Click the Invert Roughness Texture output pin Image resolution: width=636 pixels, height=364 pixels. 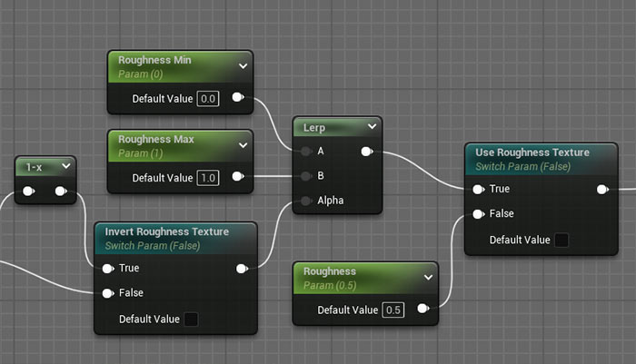[242, 269]
